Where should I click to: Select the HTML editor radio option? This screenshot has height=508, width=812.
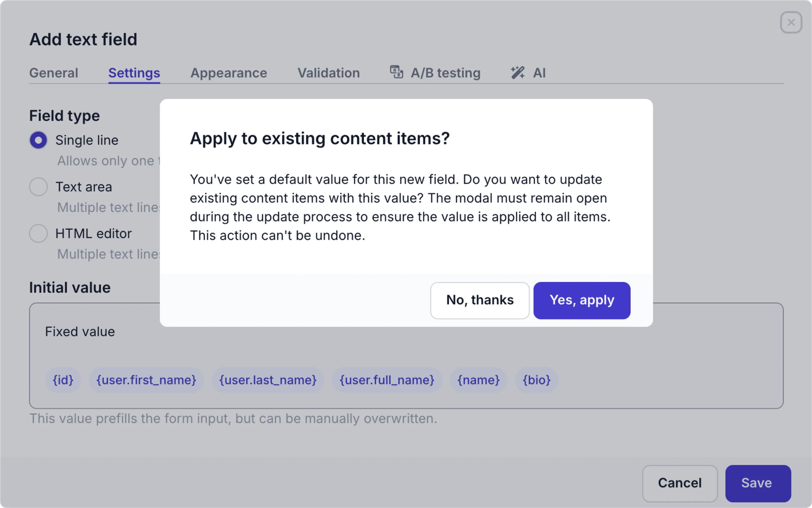38,234
